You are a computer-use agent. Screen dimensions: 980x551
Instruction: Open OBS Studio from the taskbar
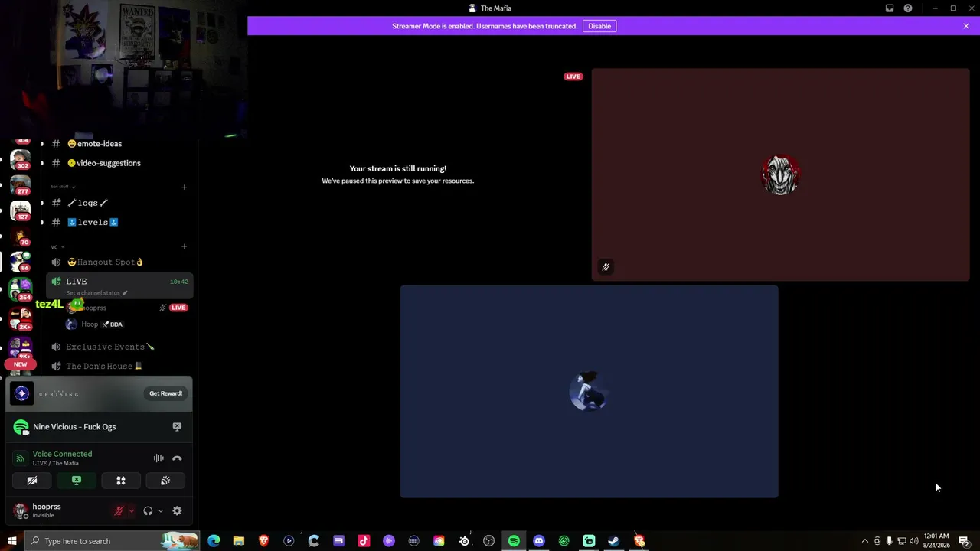489,541
